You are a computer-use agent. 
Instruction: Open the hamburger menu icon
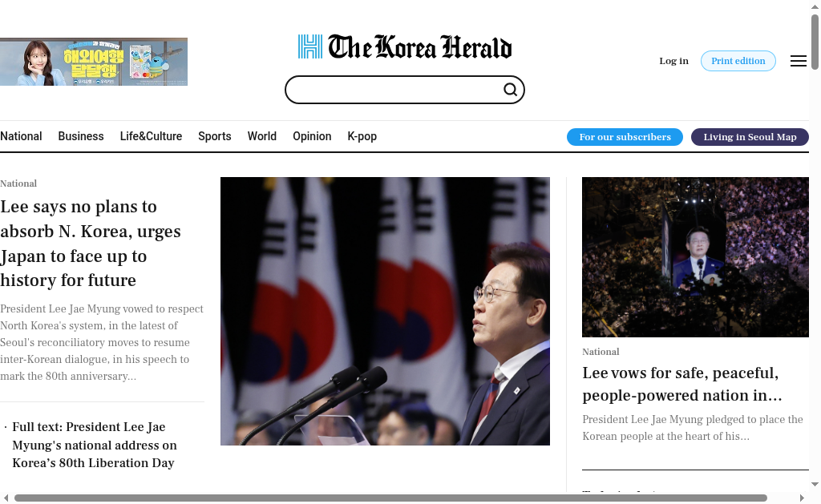pyautogui.click(x=798, y=61)
